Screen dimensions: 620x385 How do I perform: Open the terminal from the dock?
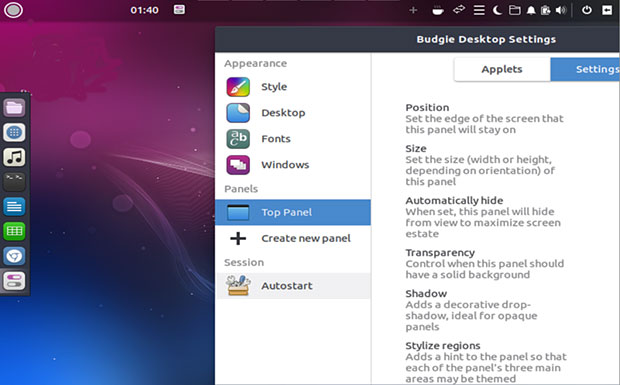[x=14, y=181]
